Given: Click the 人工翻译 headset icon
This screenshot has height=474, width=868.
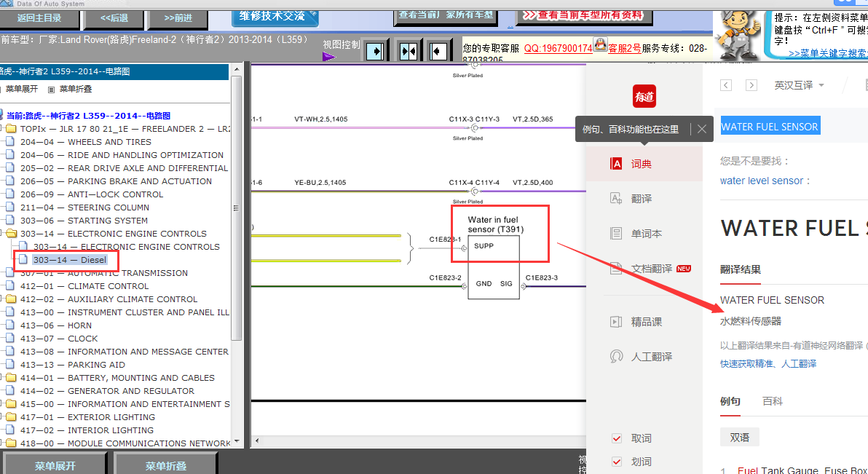Looking at the screenshot, I should click(616, 356).
